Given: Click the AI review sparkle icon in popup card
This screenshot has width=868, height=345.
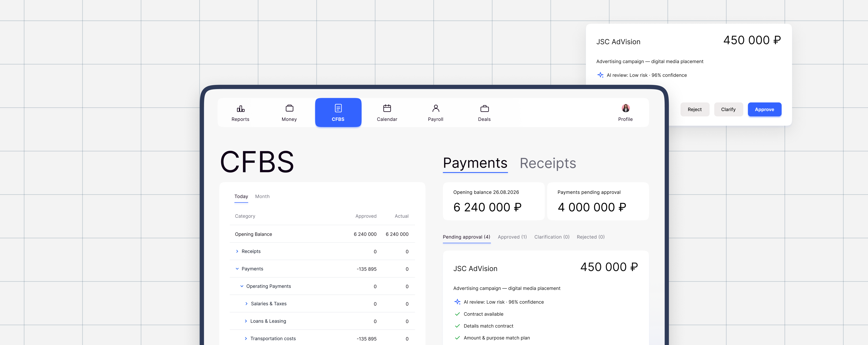Looking at the screenshot, I should 600,75.
